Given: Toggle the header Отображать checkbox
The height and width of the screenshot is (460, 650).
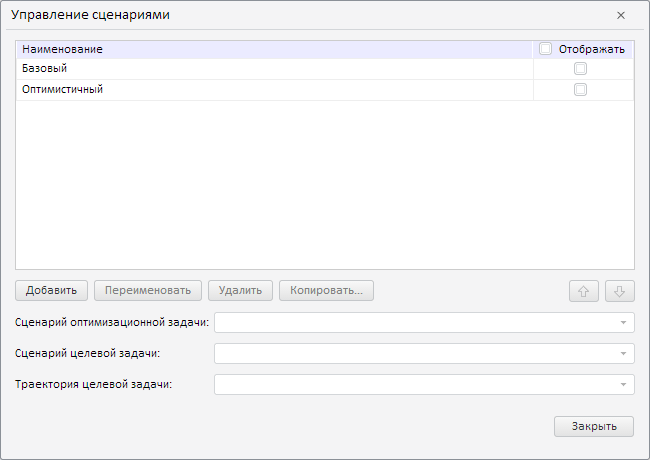Looking at the screenshot, I should (x=545, y=48).
